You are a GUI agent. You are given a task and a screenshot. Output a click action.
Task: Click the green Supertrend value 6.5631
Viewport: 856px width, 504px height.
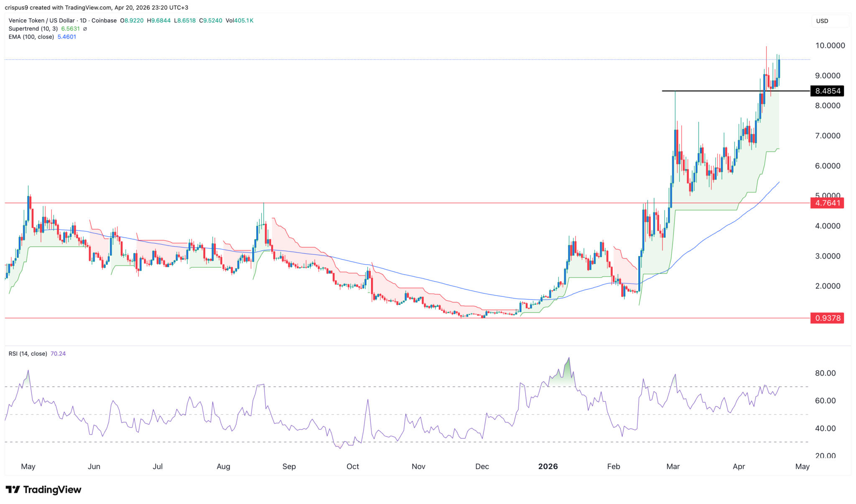coord(69,29)
